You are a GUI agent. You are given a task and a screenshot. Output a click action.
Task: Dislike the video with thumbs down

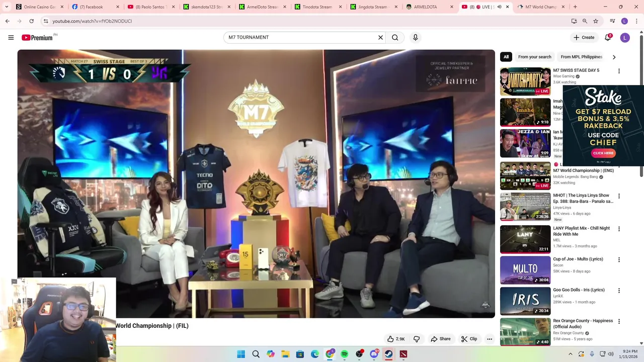click(417, 339)
